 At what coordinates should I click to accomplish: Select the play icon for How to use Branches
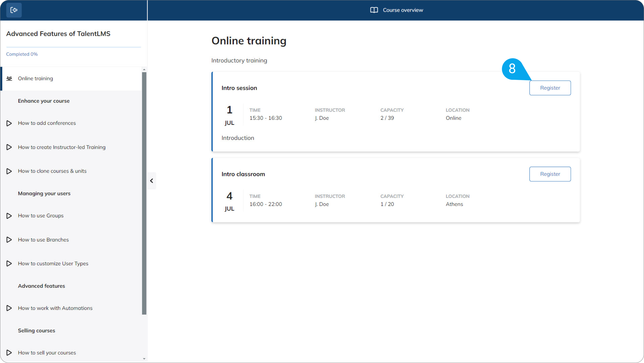click(x=9, y=240)
